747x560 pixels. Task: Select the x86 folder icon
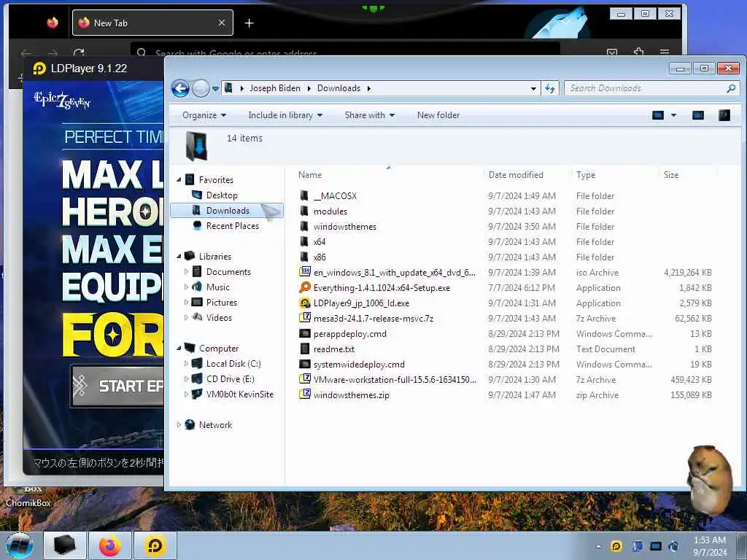pos(305,257)
